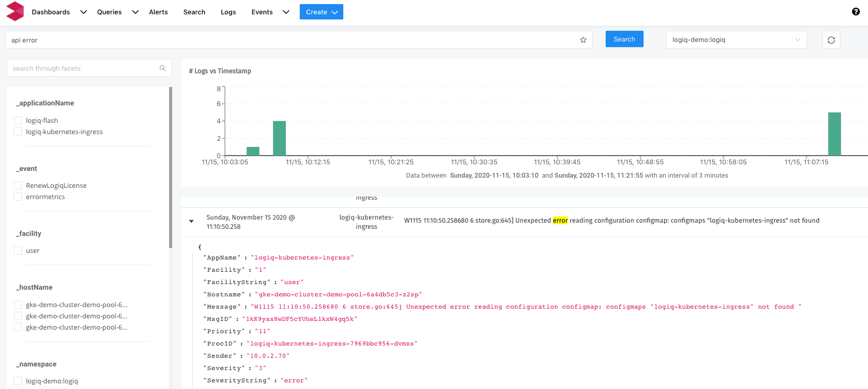The height and width of the screenshot is (389, 868).
Task: Click the 'Sunday, November 15 2020 @' timestamp
Action: 251,218
